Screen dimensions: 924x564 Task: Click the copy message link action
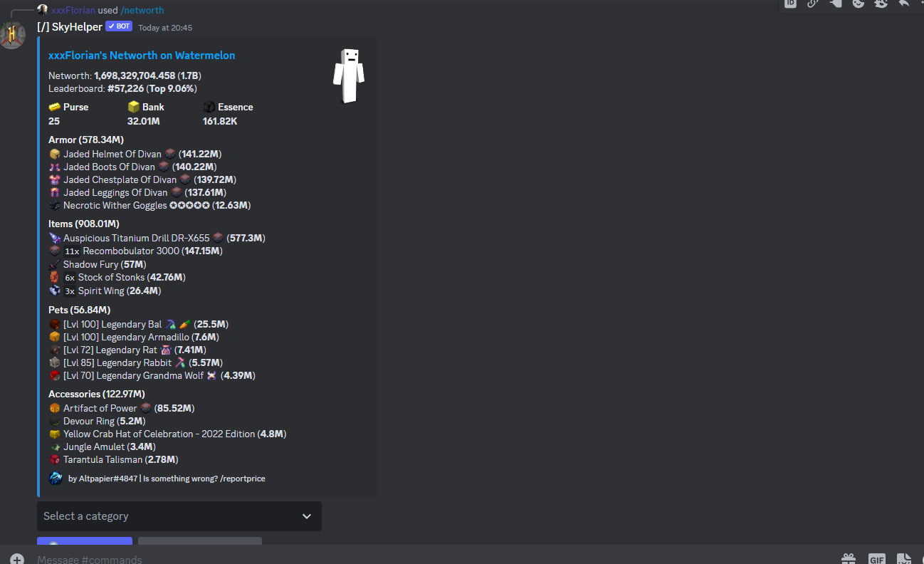click(x=813, y=4)
